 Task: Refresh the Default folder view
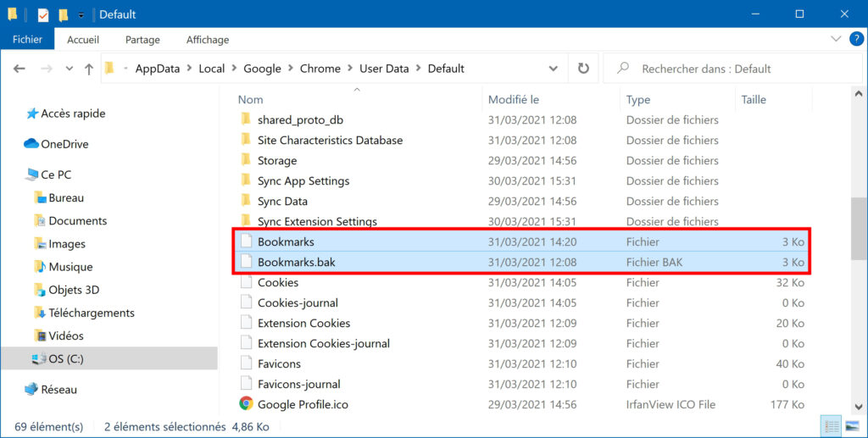point(583,69)
